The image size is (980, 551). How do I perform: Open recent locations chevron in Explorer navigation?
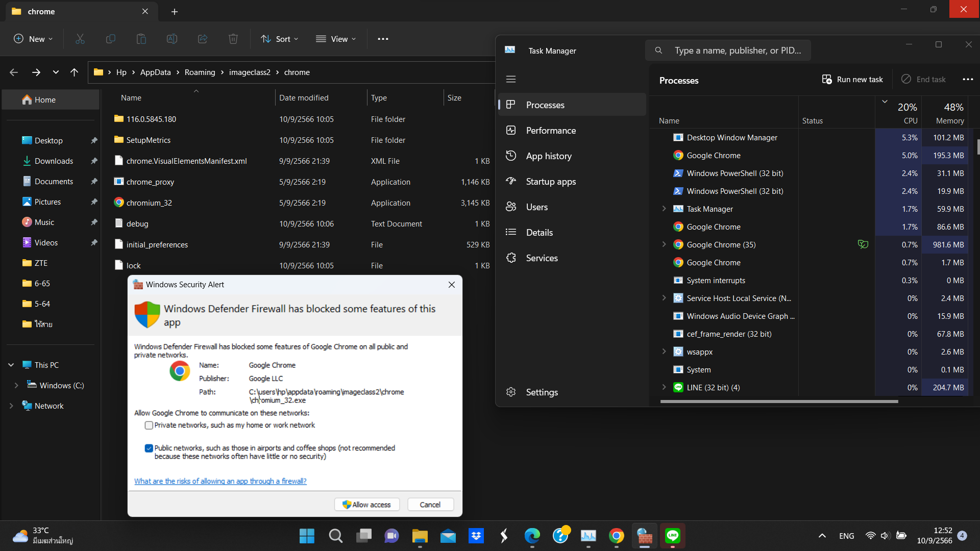coord(56,72)
